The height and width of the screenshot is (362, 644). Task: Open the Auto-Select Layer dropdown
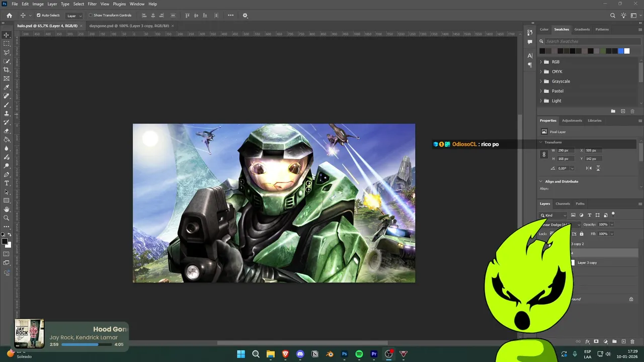[x=74, y=16]
